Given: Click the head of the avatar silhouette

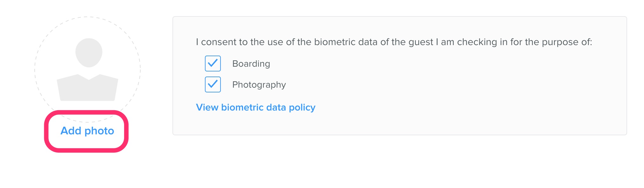Looking at the screenshot, I should tap(89, 53).
